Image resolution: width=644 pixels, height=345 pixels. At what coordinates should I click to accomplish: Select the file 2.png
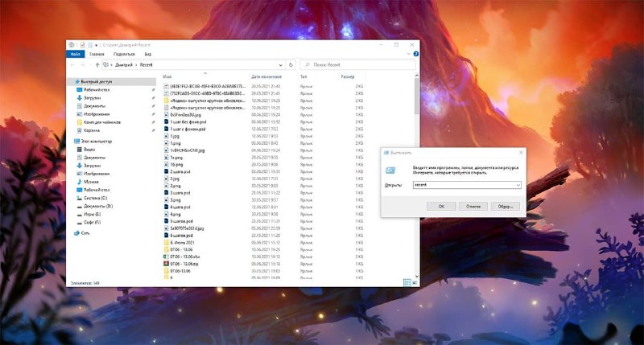coord(175,186)
